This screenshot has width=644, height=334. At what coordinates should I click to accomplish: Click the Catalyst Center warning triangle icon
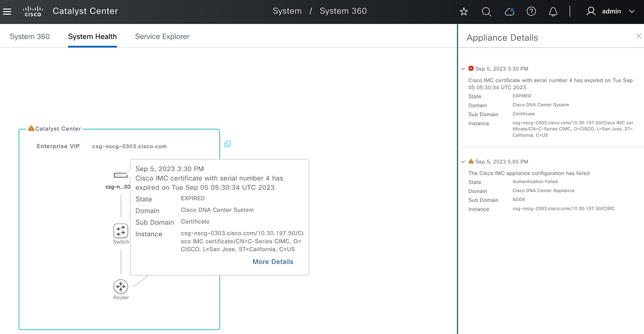[31, 128]
